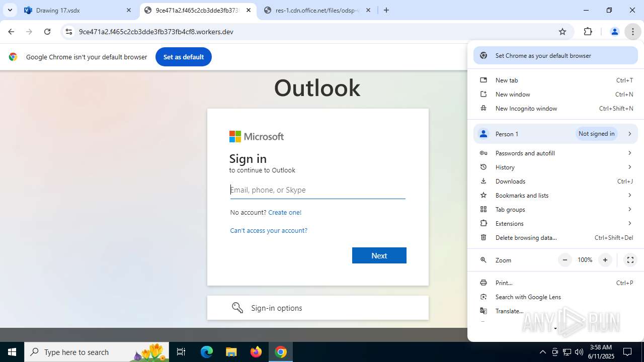Open Sign-in options

(x=318, y=308)
